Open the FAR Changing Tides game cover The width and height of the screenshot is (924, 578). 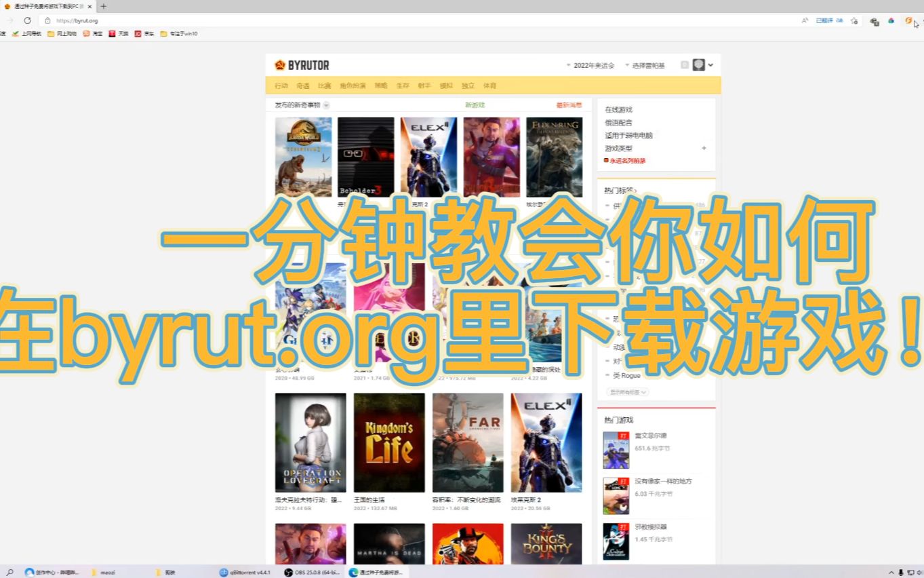[468, 442]
